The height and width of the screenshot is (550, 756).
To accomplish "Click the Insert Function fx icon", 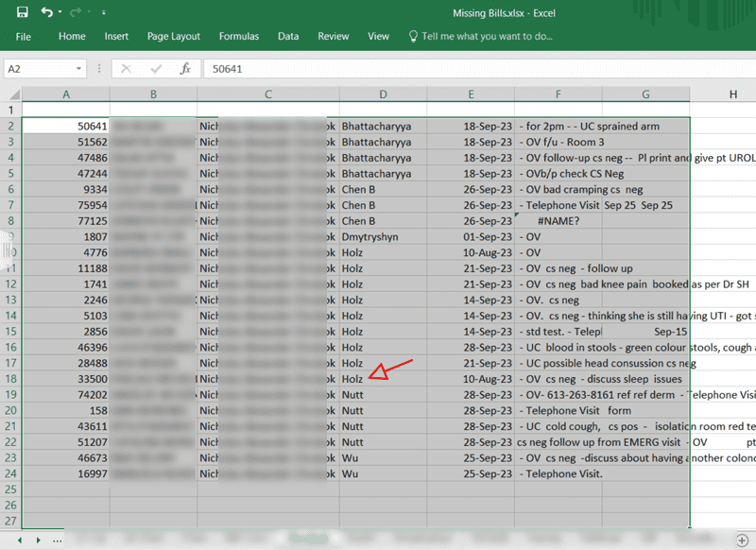I will click(185, 69).
